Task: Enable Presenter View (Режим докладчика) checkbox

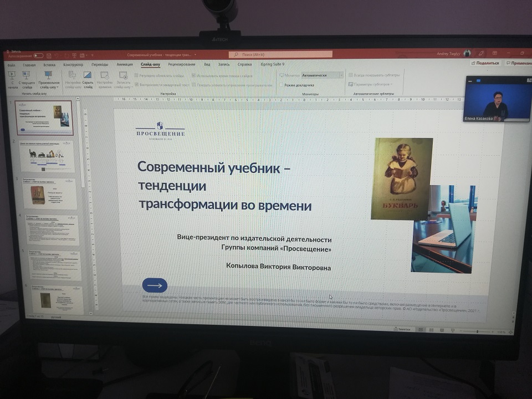Action: pos(282,85)
